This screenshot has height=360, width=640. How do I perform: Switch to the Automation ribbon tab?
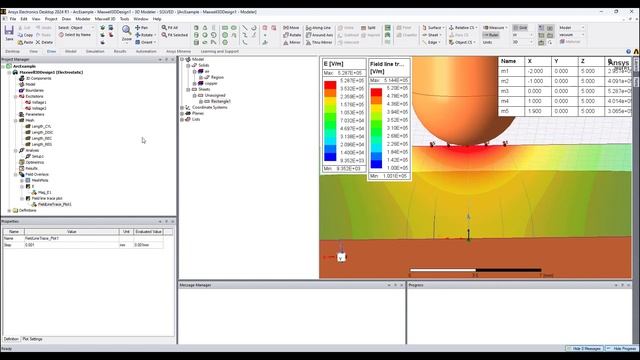point(146,51)
